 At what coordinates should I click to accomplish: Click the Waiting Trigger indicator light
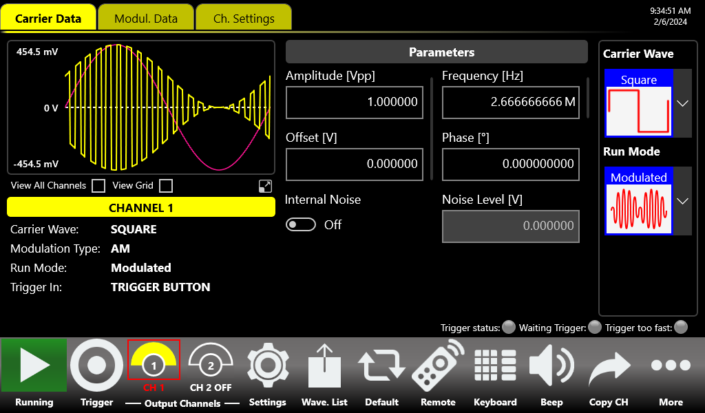[594, 327]
